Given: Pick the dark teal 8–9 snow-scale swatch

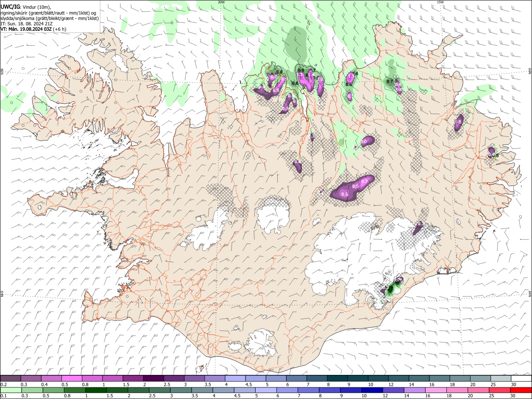Looking at the screenshot, I should click(337, 378).
